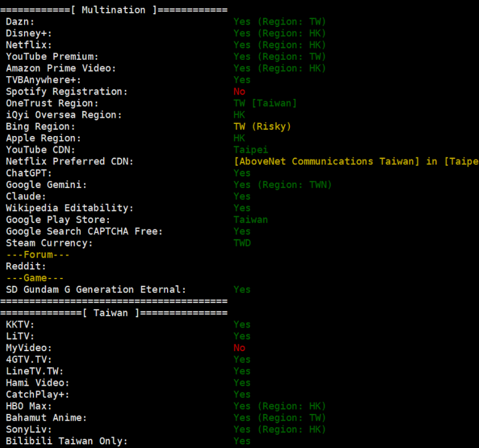Click the Steam Currency TWD value
The image size is (479, 448).
pyautogui.click(x=242, y=243)
